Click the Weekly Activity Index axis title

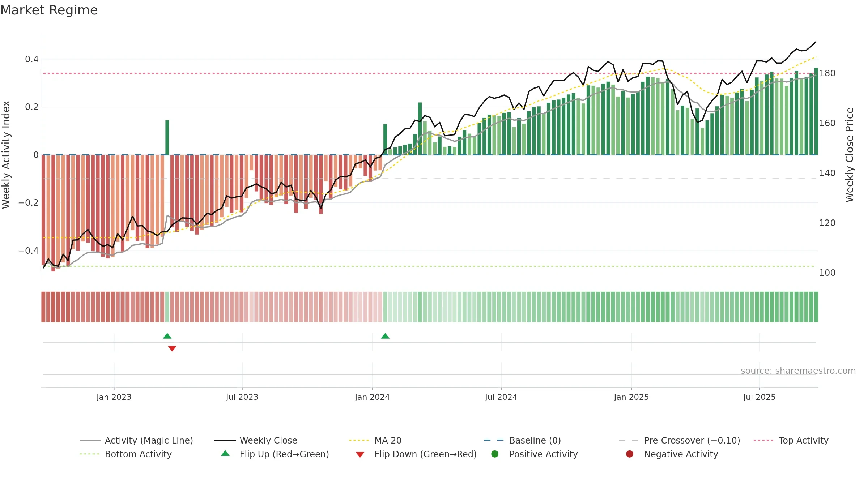[6, 155]
